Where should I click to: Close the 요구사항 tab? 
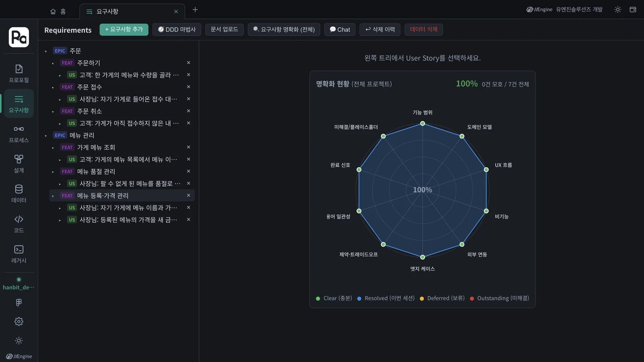point(176,12)
